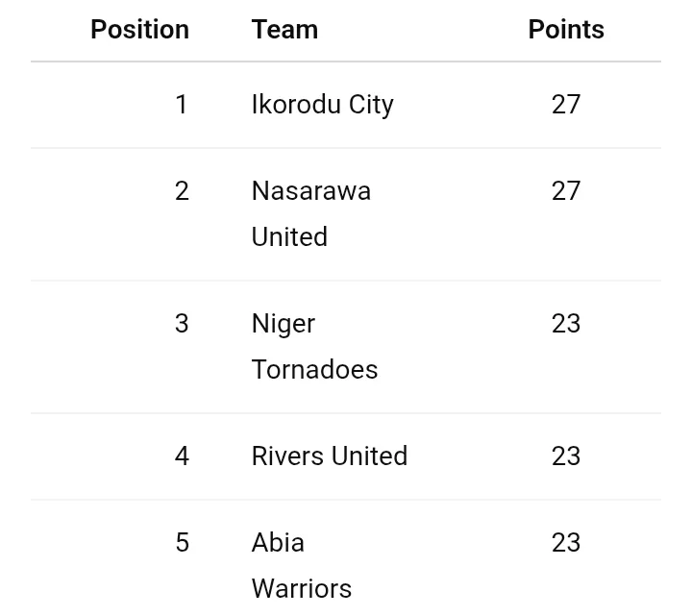Click the word Tornadoes in the team column

[x=314, y=370]
